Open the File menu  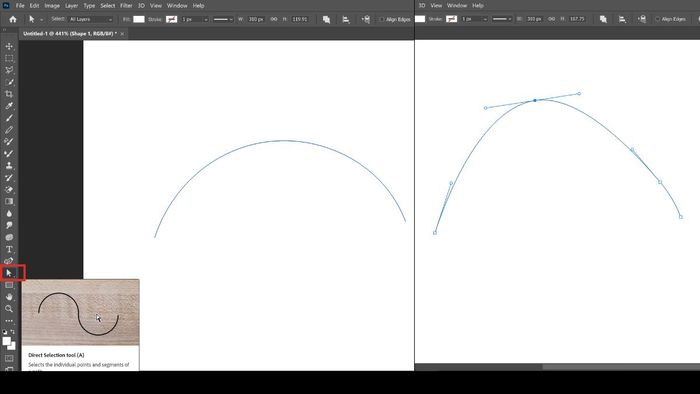20,5
